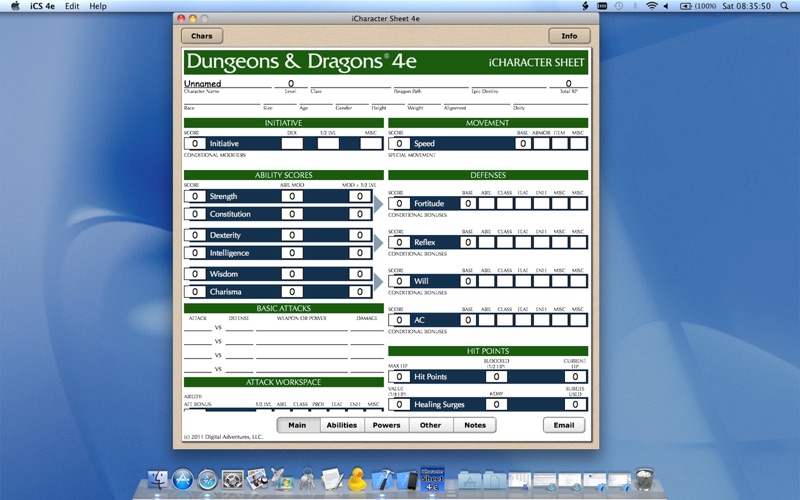Viewport: 800px width, 500px height.
Task: Open Cyberduck yellow duck icon in Dock
Action: (357, 480)
